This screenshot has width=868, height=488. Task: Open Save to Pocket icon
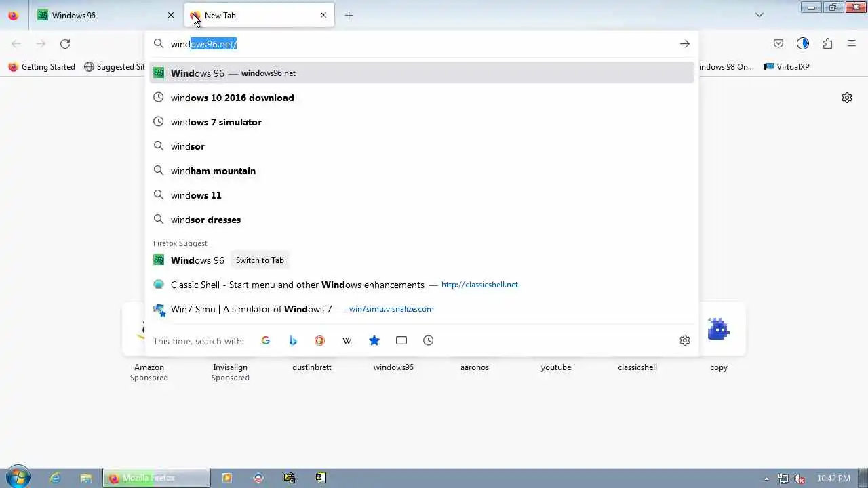778,44
